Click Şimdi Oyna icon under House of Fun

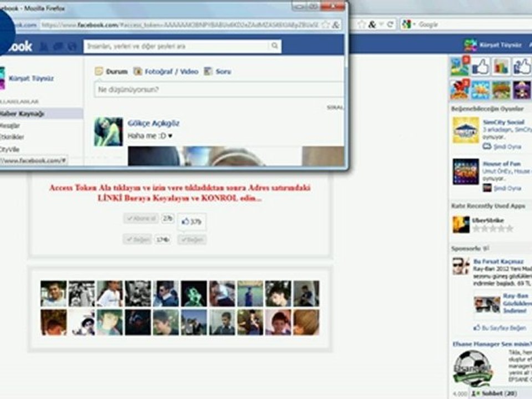pos(487,188)
